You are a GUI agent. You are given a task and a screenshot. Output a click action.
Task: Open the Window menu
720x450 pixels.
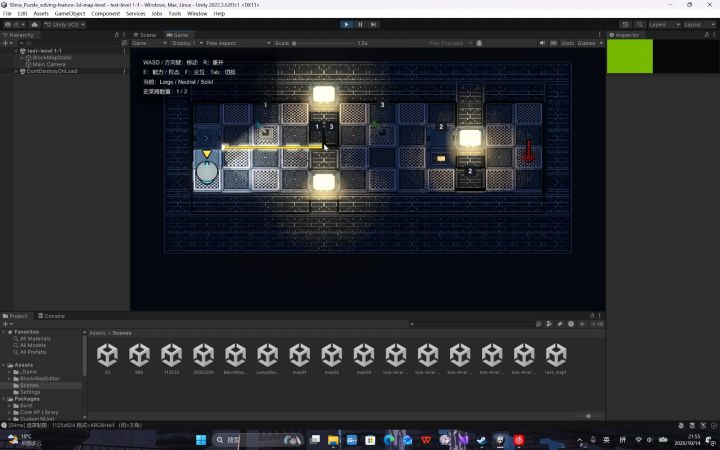click(x=197, y=14)
